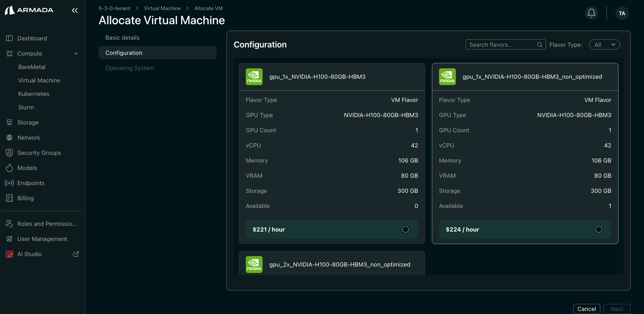Select the $221 / hour flavor radio button
The height and width of the screenshot is (314, 644).
(405, 229)
